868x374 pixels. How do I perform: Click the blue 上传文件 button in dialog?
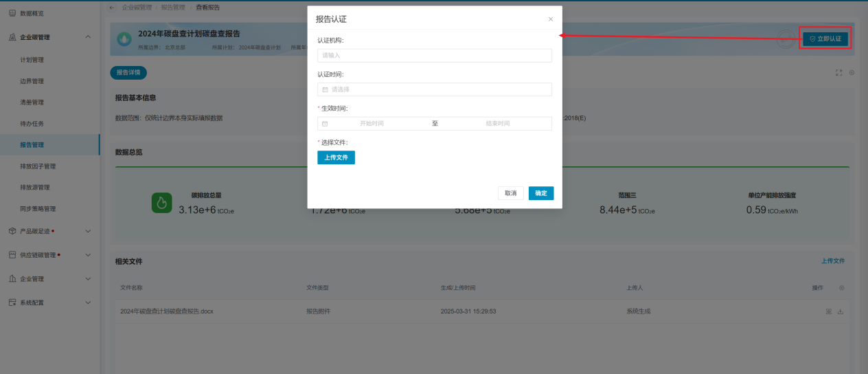point(336,157)
